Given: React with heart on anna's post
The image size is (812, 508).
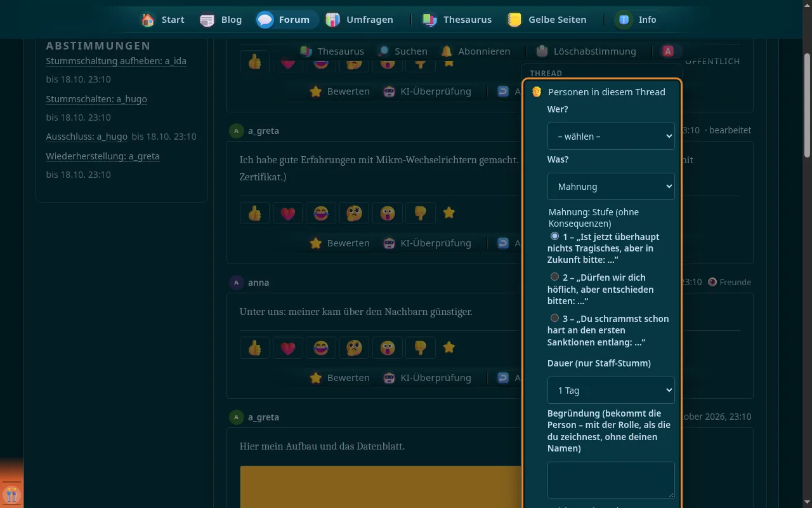Looking at the screenshot, I should [x=288, y=348].
